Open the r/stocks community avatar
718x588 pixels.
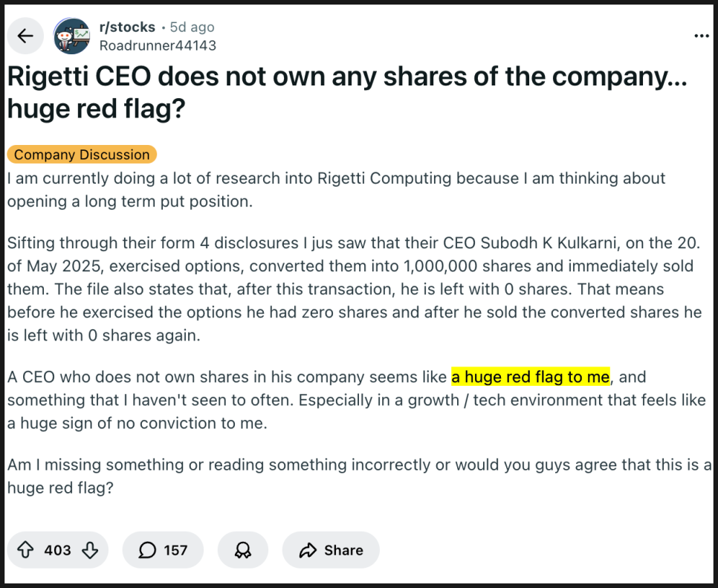tap(72, 36)
